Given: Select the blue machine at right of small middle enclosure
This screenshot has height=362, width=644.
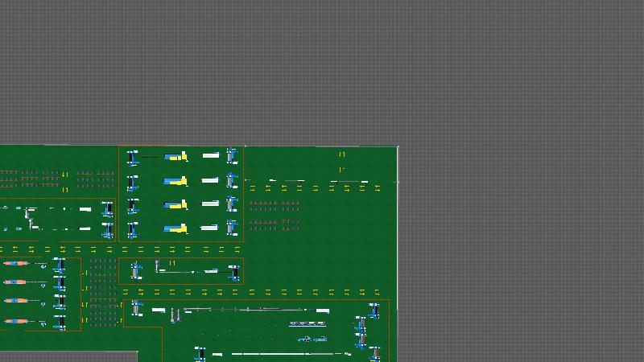Looking at the screenshot, I should [234, 272].
